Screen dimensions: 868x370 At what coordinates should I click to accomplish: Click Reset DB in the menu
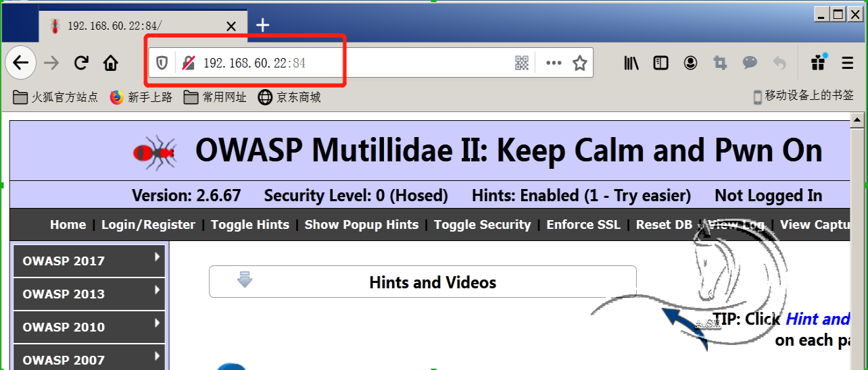point(665,225)
